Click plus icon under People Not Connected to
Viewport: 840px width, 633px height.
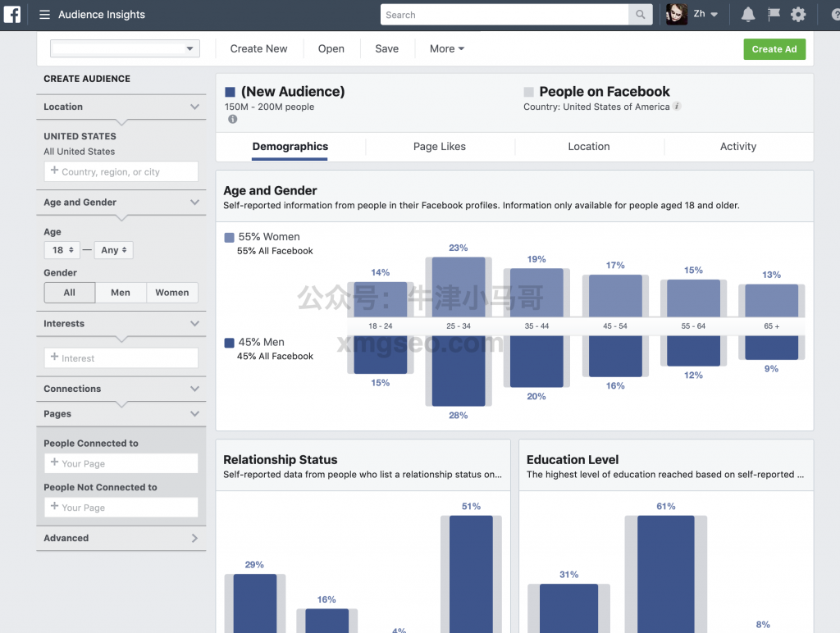[54, 506]
